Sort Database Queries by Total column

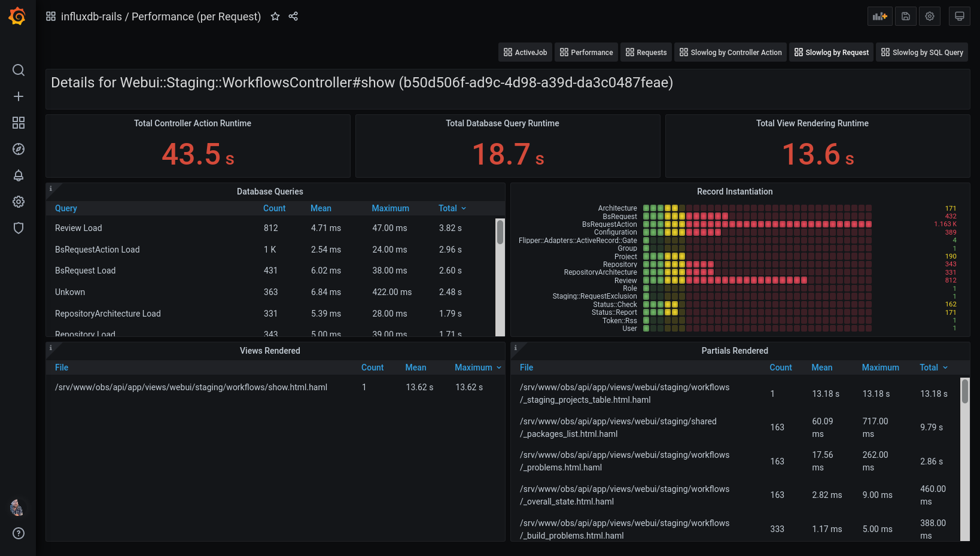pos(448,208)
